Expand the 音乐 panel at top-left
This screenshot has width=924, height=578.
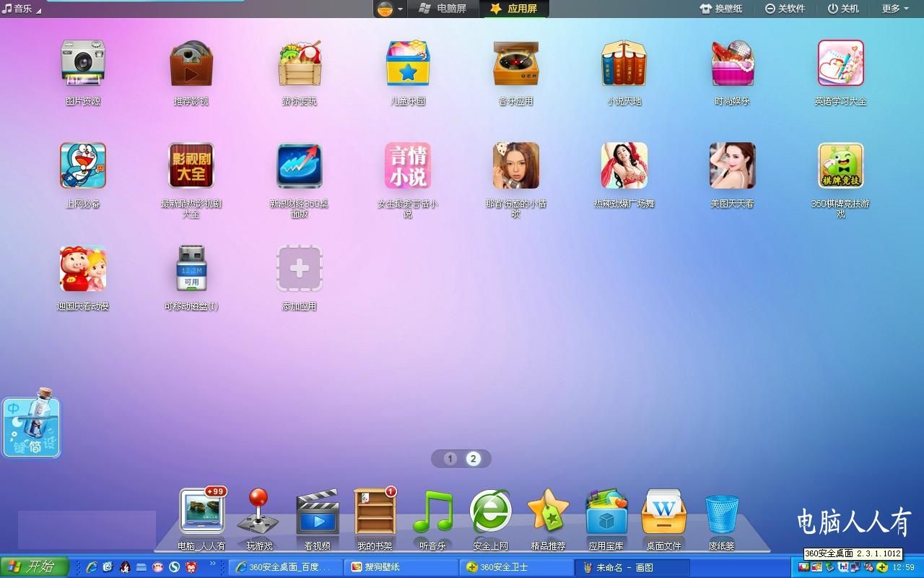22,9
